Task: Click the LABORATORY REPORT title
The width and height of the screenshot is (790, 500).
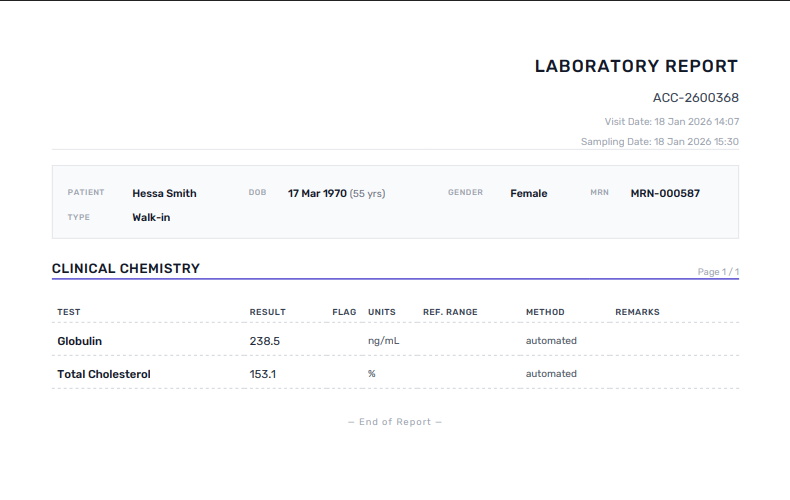Action: 636,67
